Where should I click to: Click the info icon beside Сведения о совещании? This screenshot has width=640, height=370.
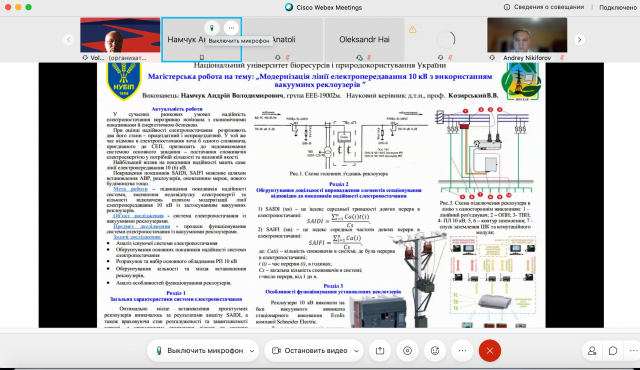tap(507, 7)
